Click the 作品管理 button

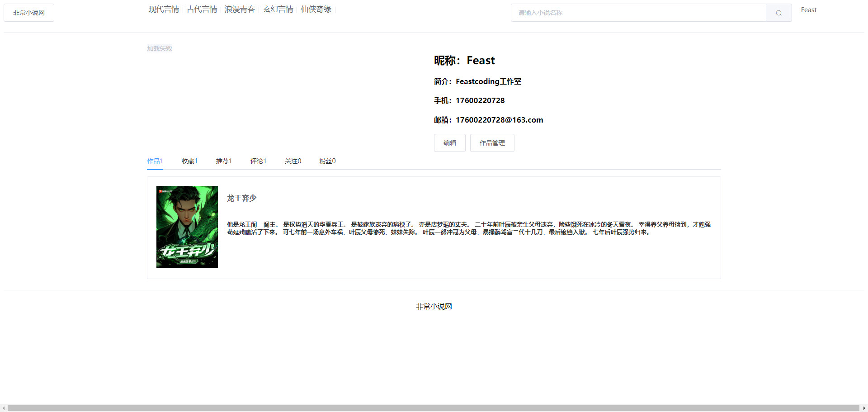492,143
